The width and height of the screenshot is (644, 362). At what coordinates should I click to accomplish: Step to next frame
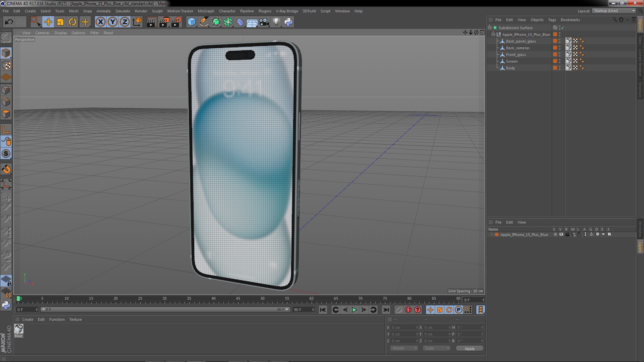pos(364,310)
